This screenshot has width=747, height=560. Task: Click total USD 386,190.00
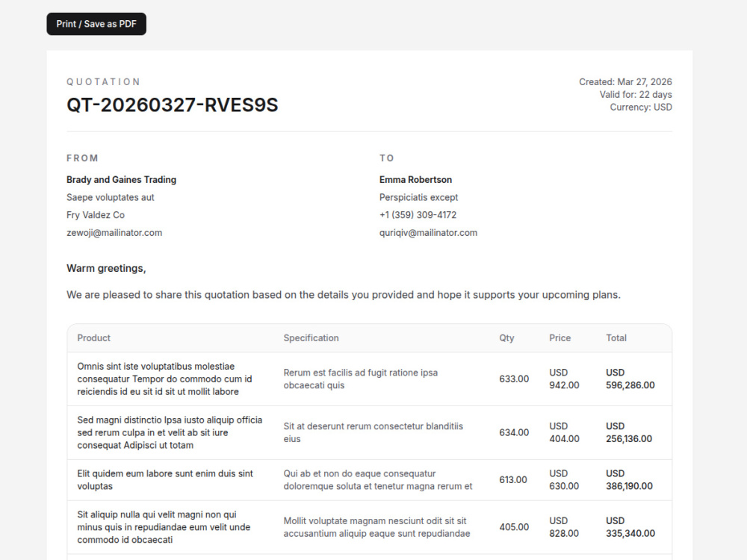[x=629, y=480]
